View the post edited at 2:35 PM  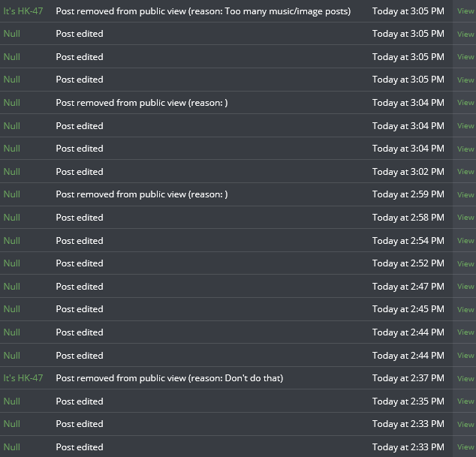click(465, 401)
